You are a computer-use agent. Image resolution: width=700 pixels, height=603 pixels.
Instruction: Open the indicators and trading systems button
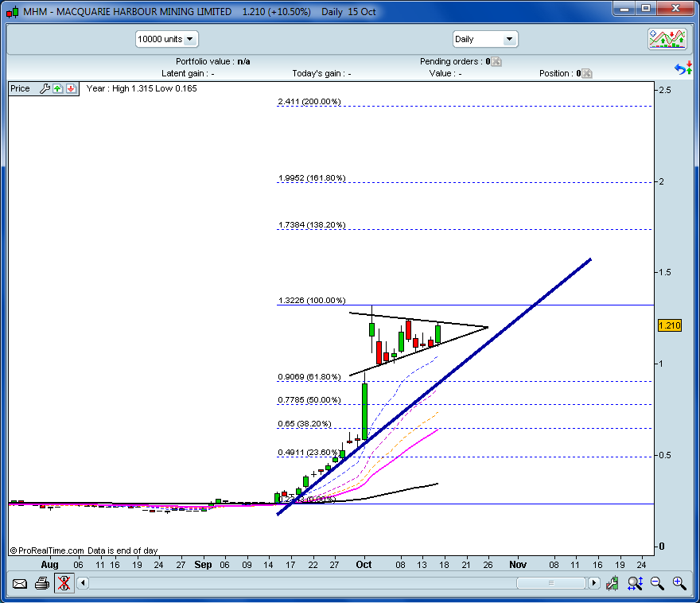point(667,39)
